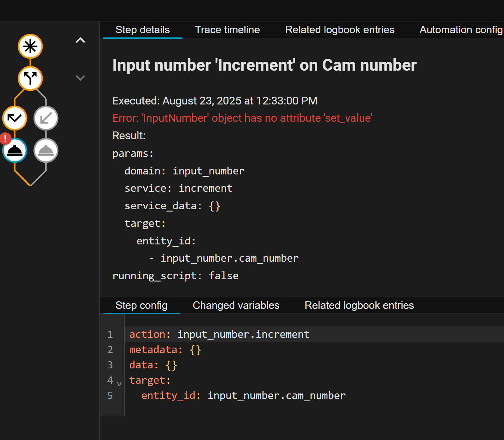Select the Step config tab
The image size is (504, 440).
(141, 305)
